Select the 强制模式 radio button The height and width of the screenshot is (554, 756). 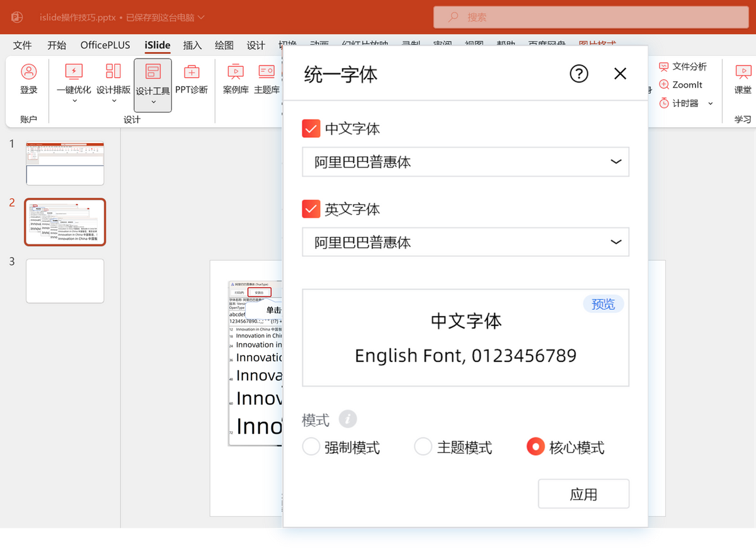(311, 446)
